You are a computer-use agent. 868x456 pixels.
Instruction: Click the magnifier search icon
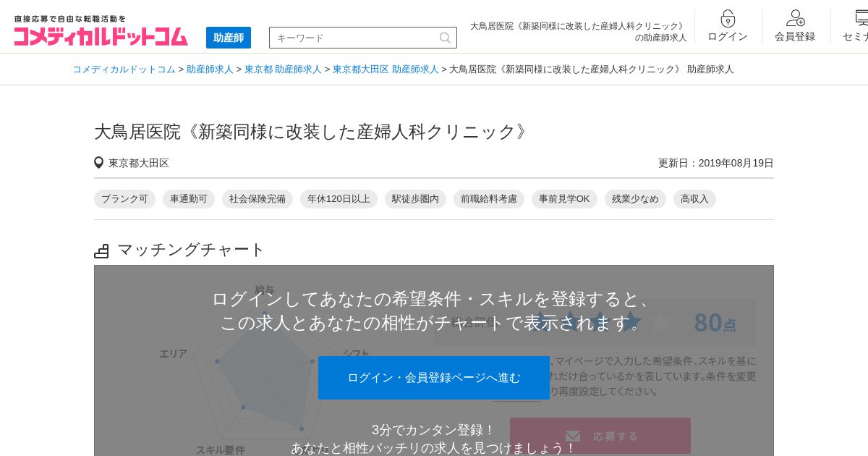pyautogui.click(x=446, y=38)
